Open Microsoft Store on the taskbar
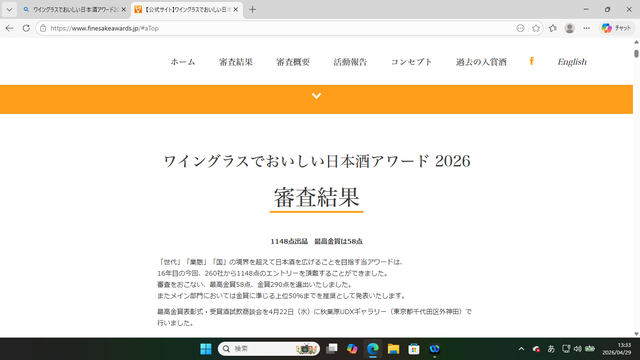This screenshot has height=360, width=640. pos(414,349)
